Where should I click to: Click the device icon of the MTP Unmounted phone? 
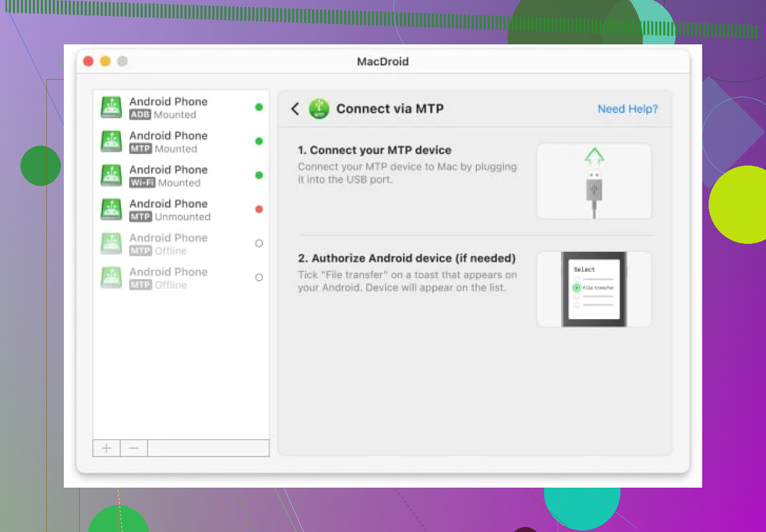point(111,209)
